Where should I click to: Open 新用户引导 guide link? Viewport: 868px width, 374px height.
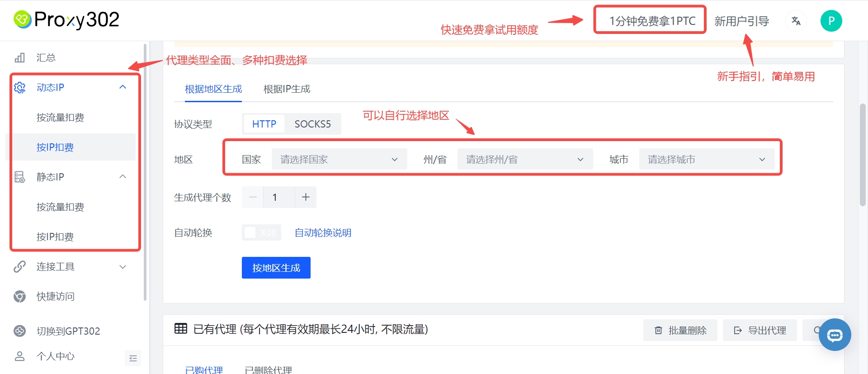tap(741, 21)
